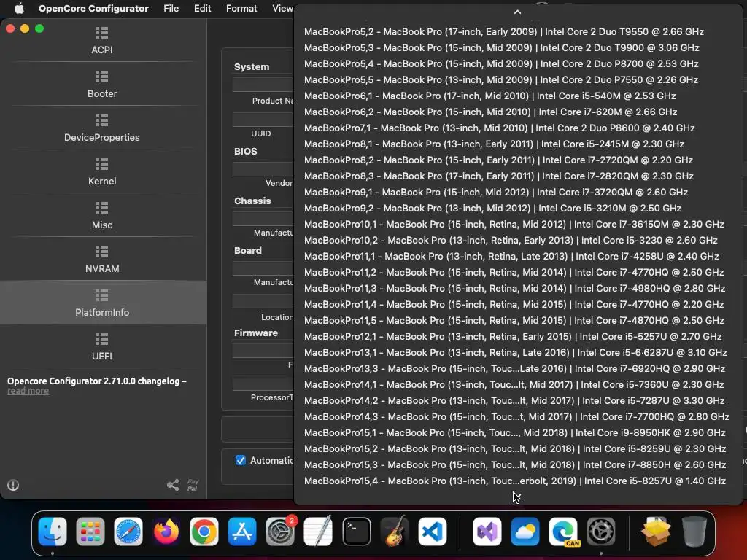The height and width of the screenshot is (560, 747).
Task: Open purple Visual Studio dock icon
Action: [x=487, y=532]
